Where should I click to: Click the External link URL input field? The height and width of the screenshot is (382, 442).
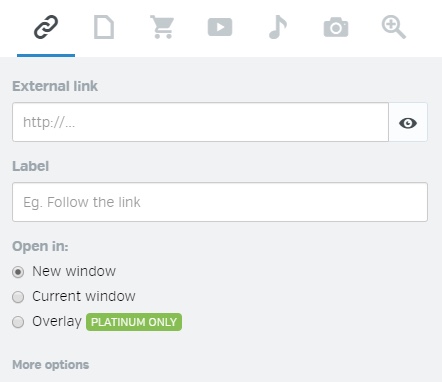click(x=200, y=122)
